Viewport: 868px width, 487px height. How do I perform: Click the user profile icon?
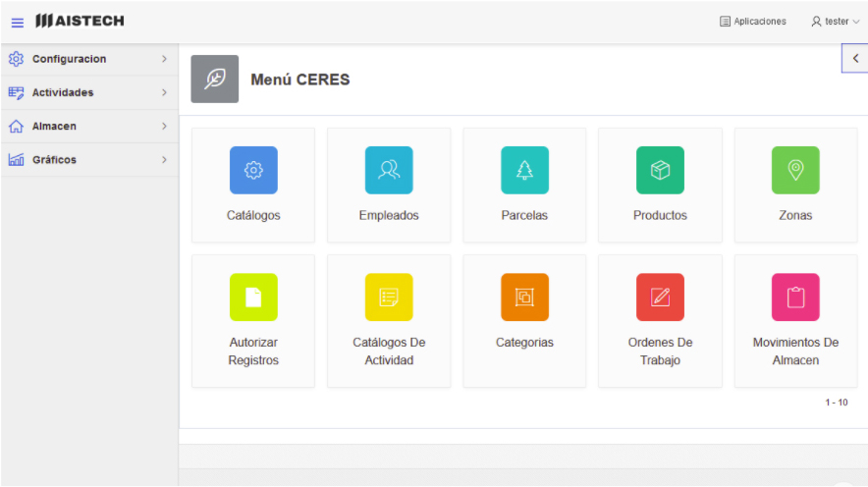(816, 22)
